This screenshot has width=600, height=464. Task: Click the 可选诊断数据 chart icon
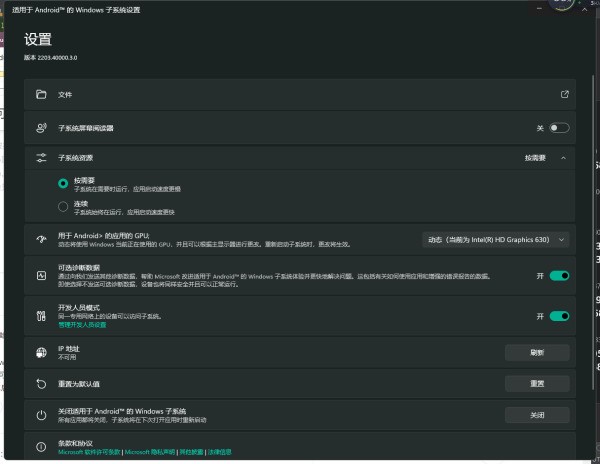click(41, 275)
